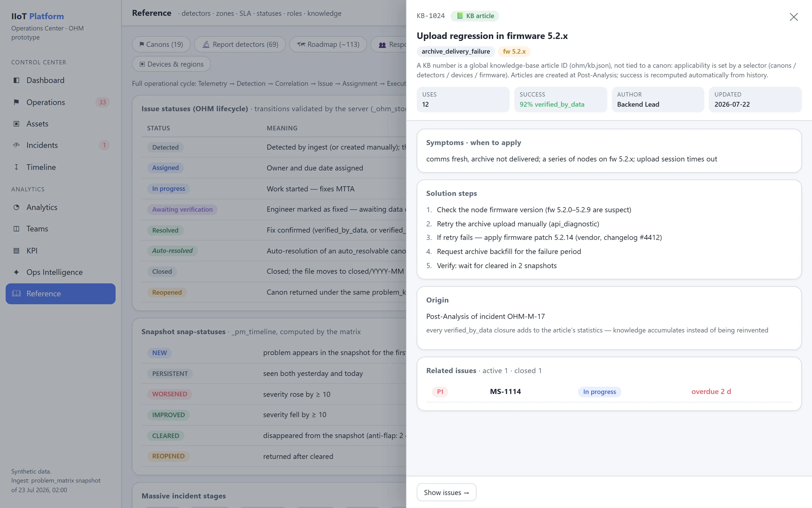Click the Analytics pie icon
The height and width of the screenshot is (508, 812).
pos(16,207)
